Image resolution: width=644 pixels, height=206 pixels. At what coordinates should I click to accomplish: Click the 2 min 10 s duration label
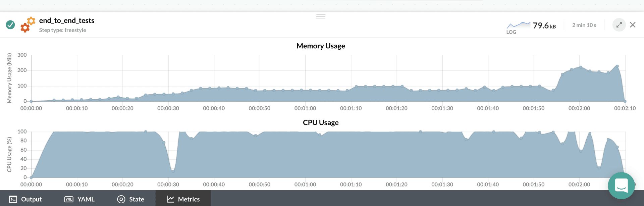point(584,25)
